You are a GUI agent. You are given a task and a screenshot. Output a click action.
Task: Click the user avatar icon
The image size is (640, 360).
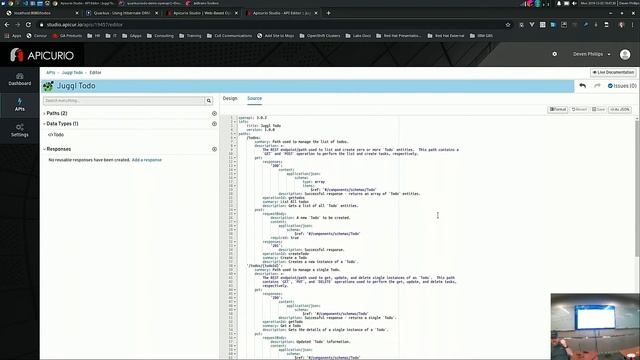[624, 54]
